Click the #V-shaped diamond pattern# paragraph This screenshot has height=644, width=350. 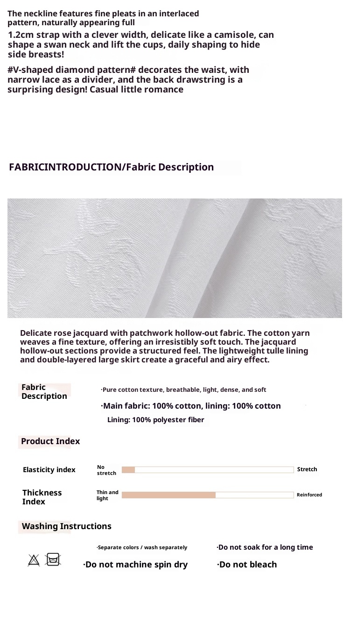pyautogui.click(x=128, y=80)
